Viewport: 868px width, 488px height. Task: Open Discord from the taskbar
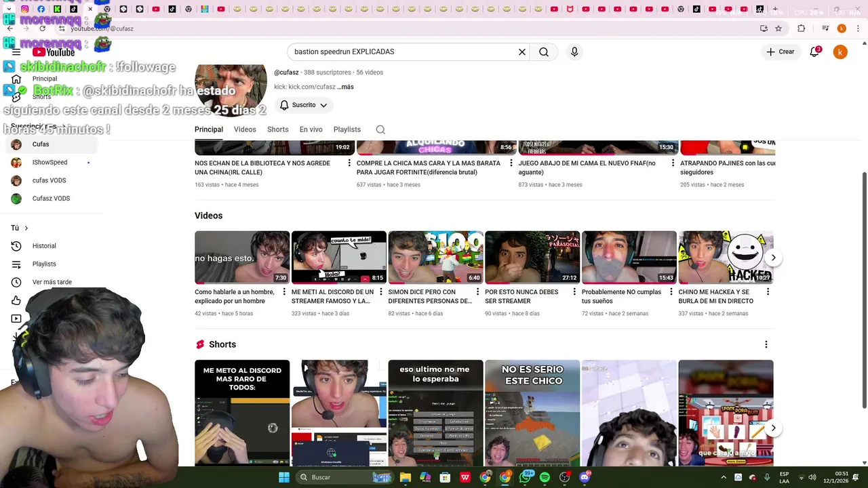pyautogui.click(x=585, y=477)
